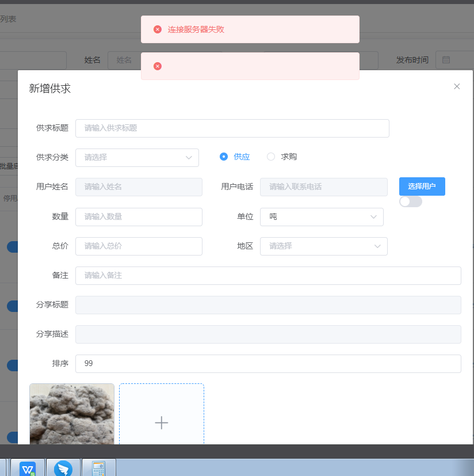This screenshot has height=476, width=474.
Task: Click the plus icon to upload another image
Action: [162, 422]
